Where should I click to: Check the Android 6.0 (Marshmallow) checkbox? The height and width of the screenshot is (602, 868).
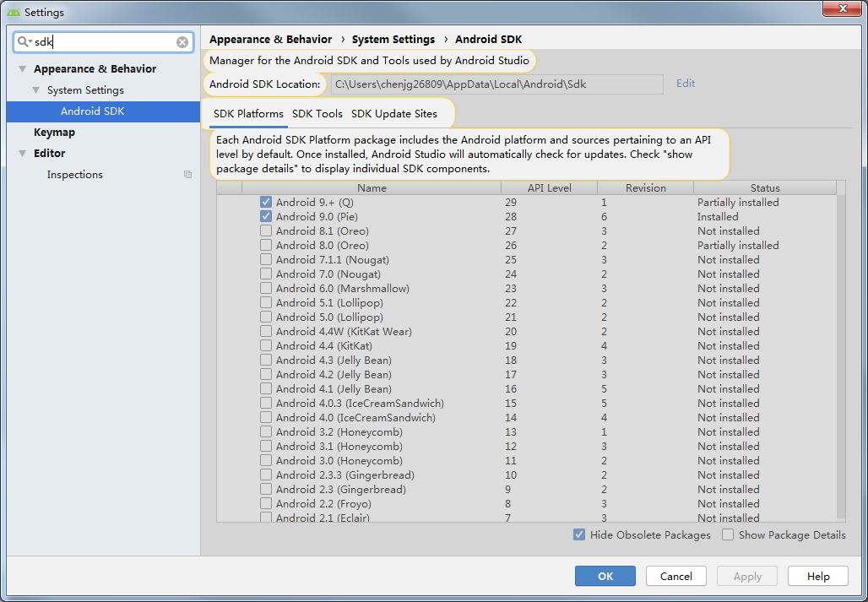(x=266, y=288)
